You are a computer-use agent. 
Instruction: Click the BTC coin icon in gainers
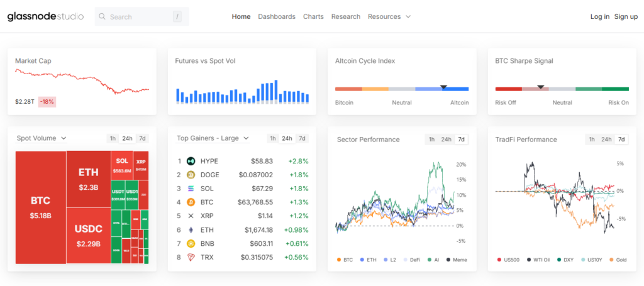click(191, 202)
